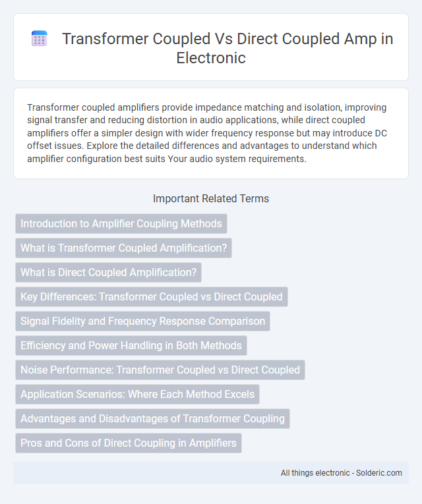Screen dimensions: 422x504
Task: View Application Scenarios: Where Each Method Excels
Action: click(x=137, y=395)
